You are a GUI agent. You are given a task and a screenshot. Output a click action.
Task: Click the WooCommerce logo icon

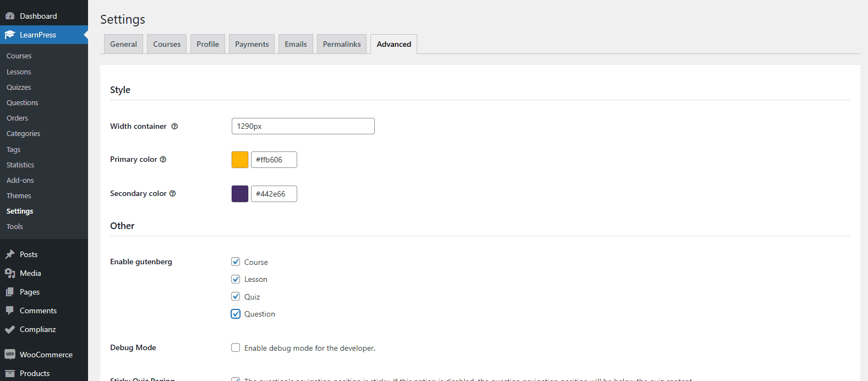coord(10,355)
